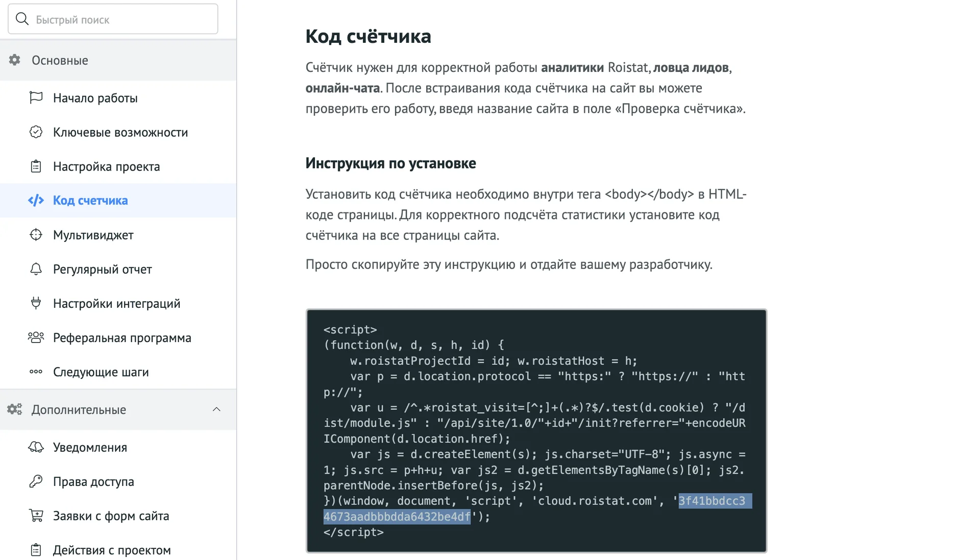Click the line starting Просто скопируйте эту инструкцию

click(509, 264)
